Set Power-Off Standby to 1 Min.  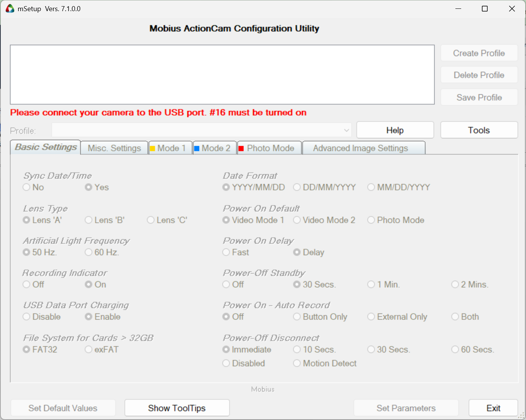[x=371, y=284]
